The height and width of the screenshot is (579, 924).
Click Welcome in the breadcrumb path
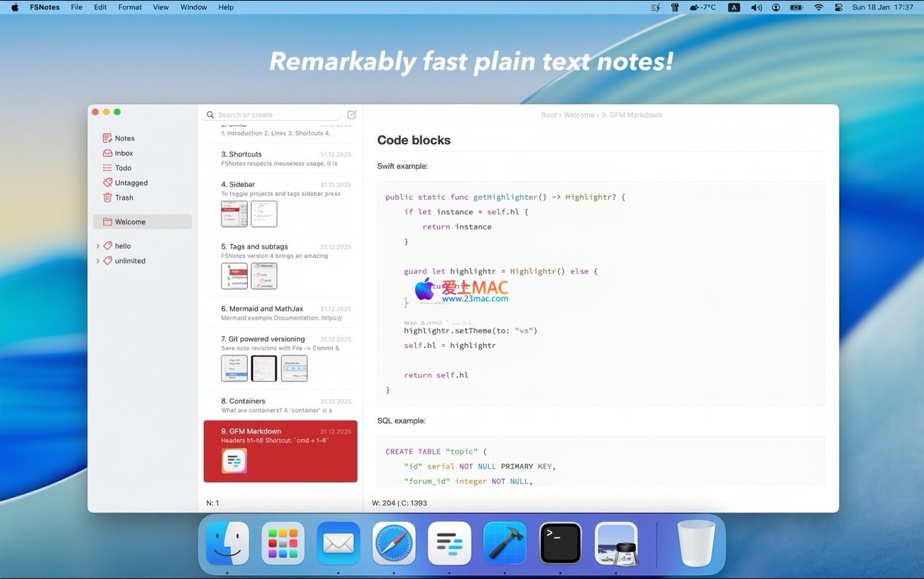tap(578, 115)
